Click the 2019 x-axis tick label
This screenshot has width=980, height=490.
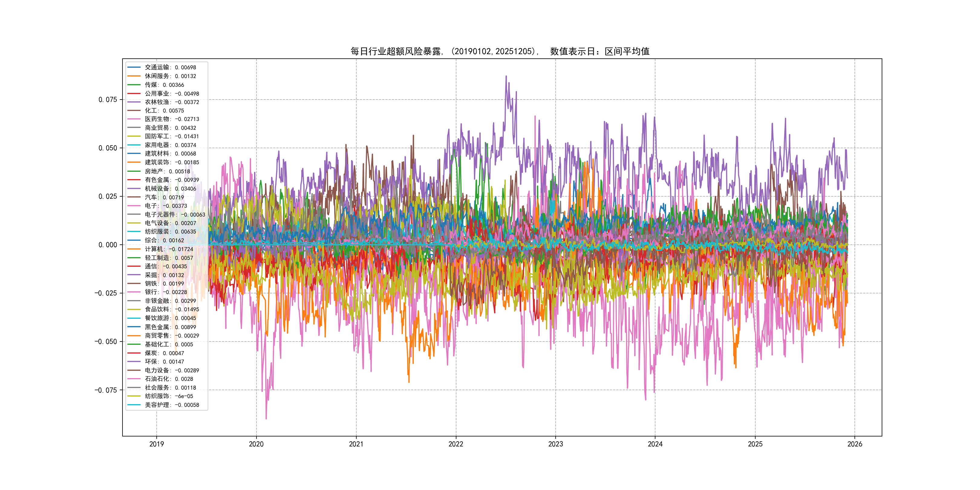[156, 444]
